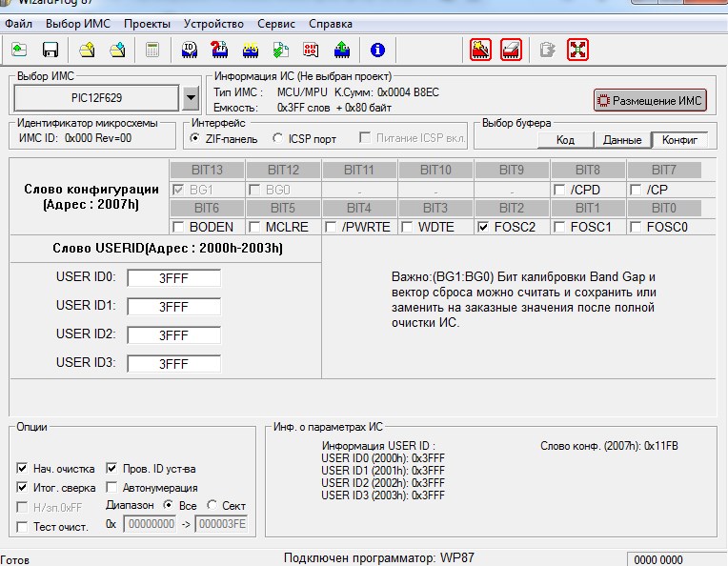728x566 pixels.
Task: Uncheck the Итог. сверка option
Action: [22, 487]
